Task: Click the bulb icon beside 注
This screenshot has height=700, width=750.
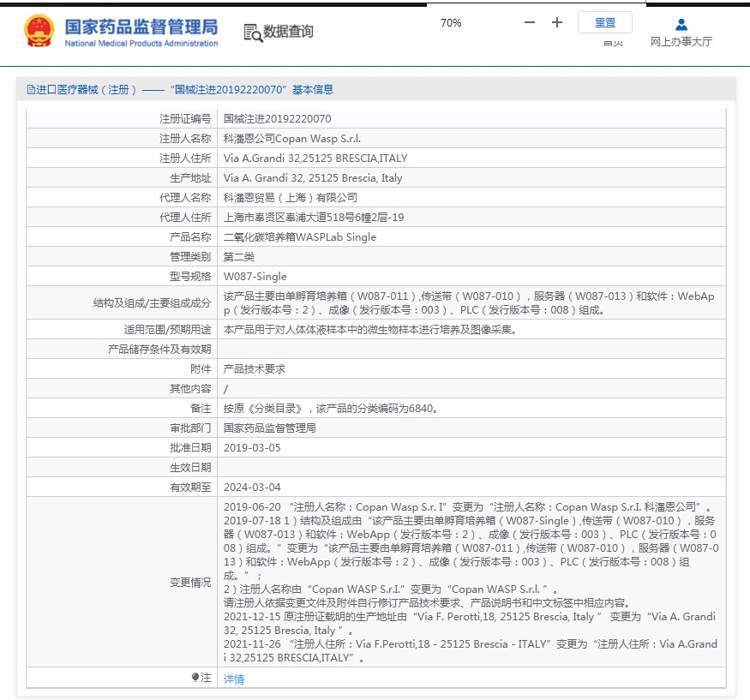Action: click(195, 677)
